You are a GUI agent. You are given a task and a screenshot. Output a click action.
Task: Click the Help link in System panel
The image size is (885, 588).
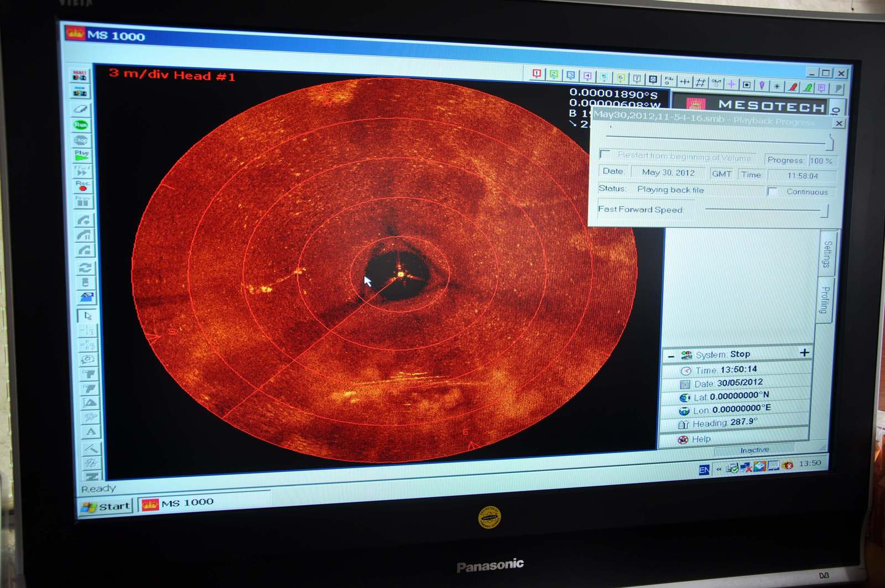(701, 439)
